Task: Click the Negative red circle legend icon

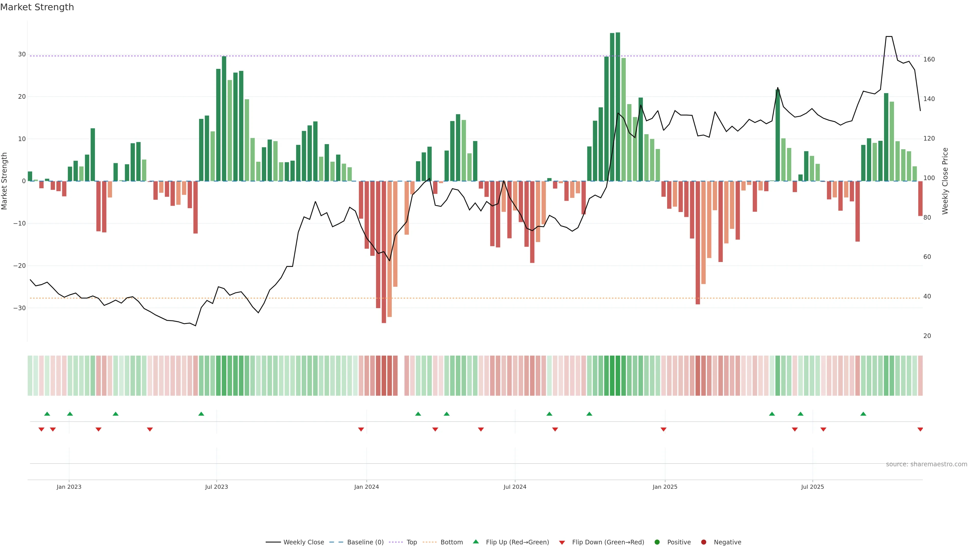Action: (703, 542)
